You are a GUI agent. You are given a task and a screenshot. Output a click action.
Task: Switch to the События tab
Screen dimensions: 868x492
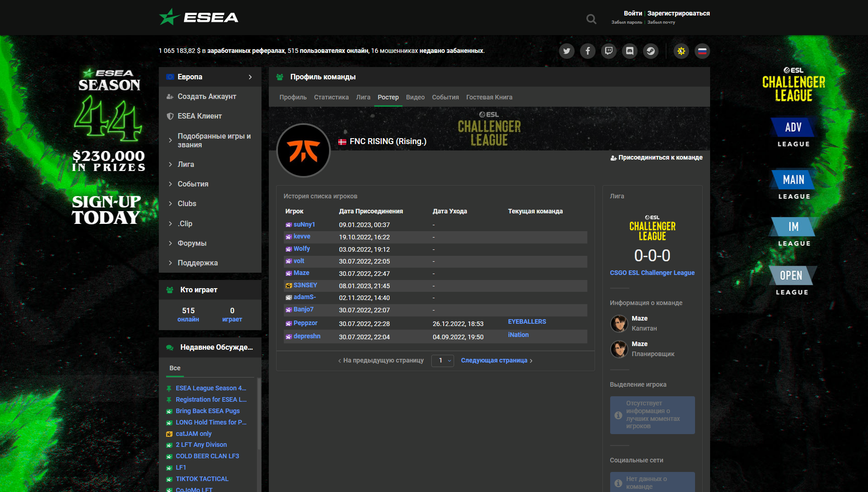click(445, 97)
